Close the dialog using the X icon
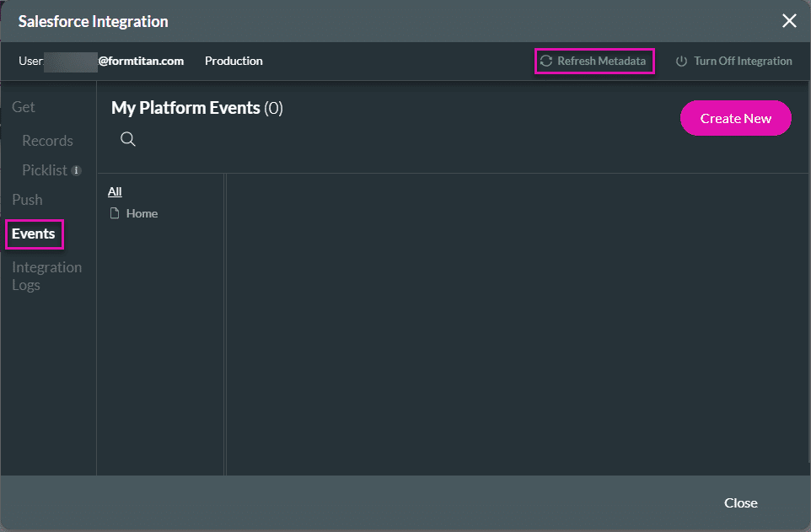This screenshot has width=811, height=532. point(789,20)
